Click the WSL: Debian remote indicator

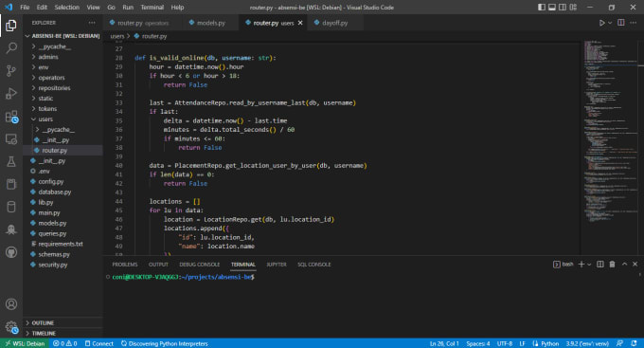[25, 343]
